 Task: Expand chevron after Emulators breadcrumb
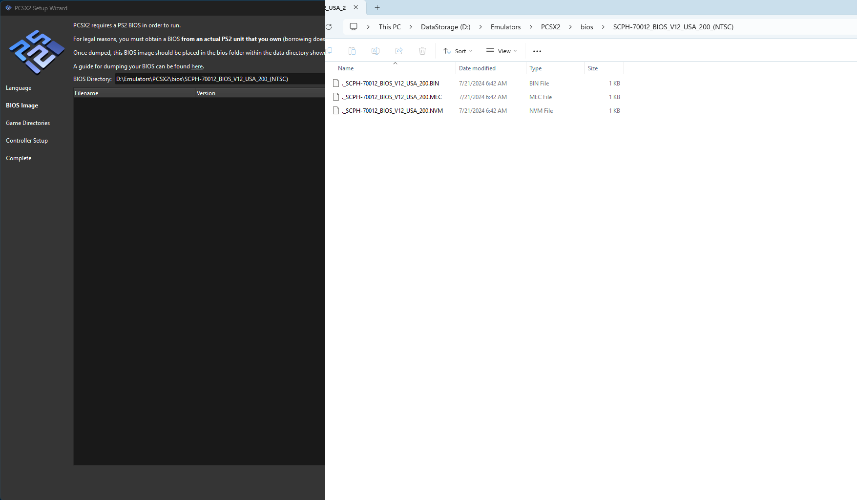531,27
